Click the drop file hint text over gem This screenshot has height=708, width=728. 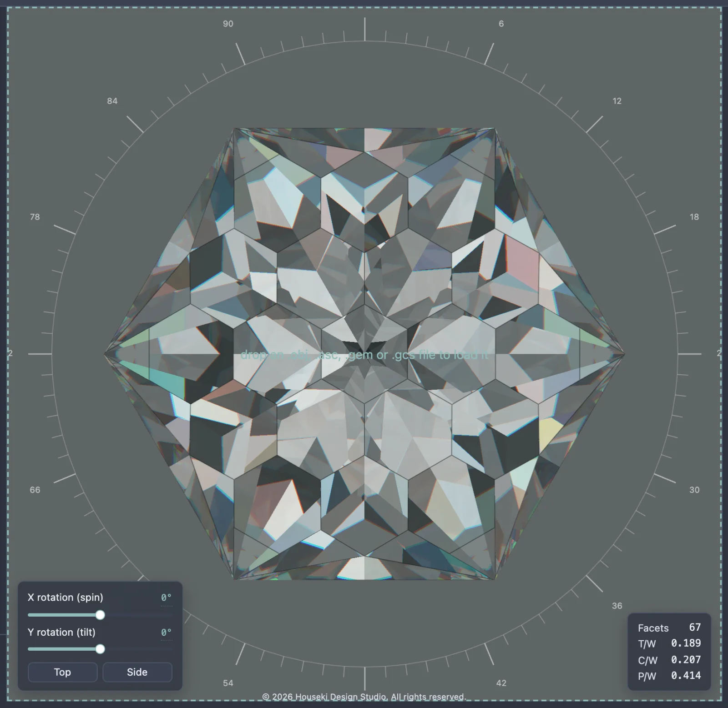click(364, 355)
